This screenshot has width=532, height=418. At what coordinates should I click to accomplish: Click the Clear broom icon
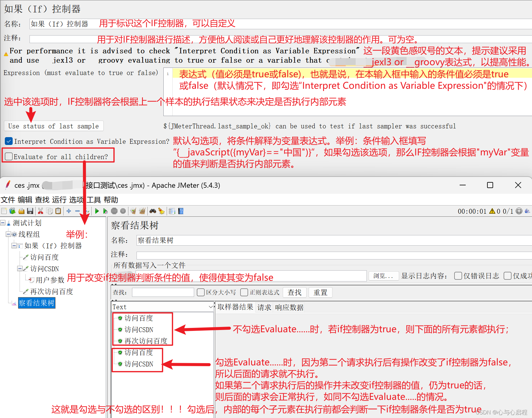coord(133,211)
